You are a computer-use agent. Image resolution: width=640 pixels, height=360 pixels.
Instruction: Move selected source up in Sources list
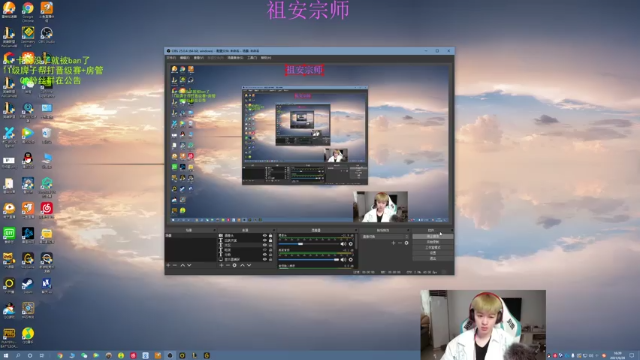click(x=242, y=265)
